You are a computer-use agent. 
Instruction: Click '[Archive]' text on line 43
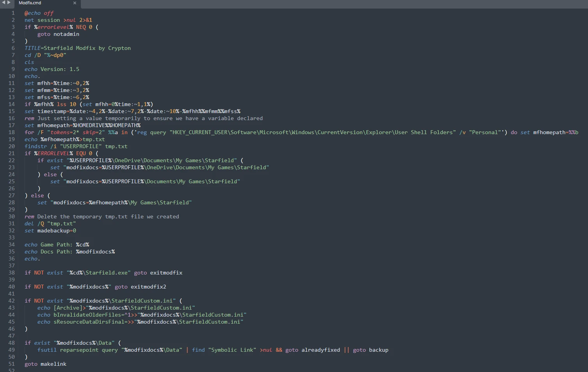pyautogui.click(x=68, y=308)
